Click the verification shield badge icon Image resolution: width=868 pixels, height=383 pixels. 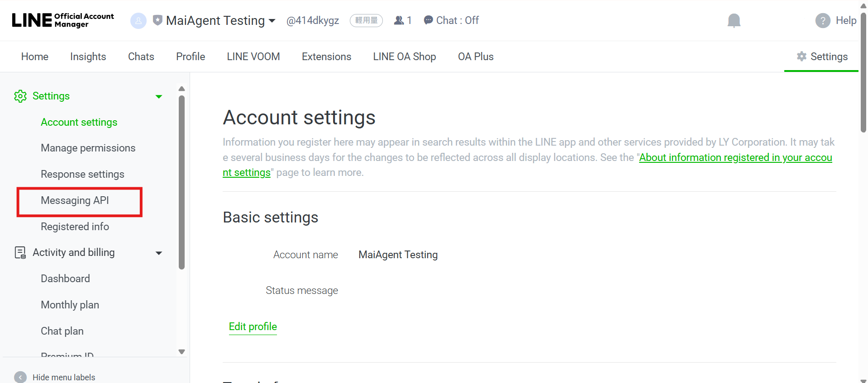(157, 20)
